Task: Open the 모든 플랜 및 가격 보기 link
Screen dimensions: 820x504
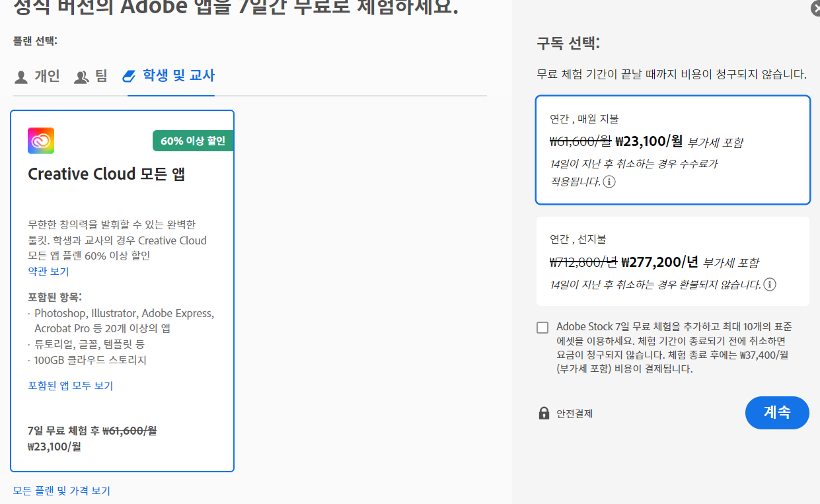Action: 61,491
